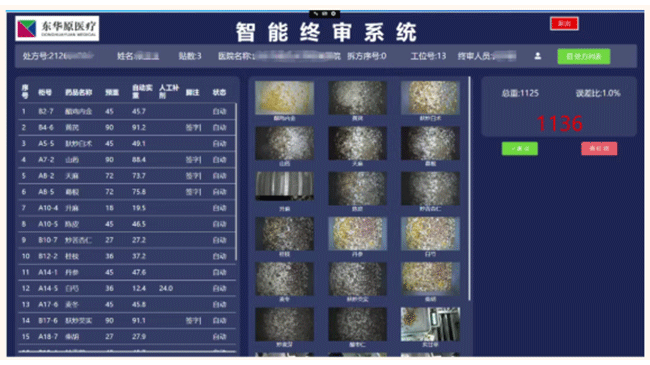Open the last-row tray photo thumbnail
Viewport: 650px width, 365px height.
[430, 324]
